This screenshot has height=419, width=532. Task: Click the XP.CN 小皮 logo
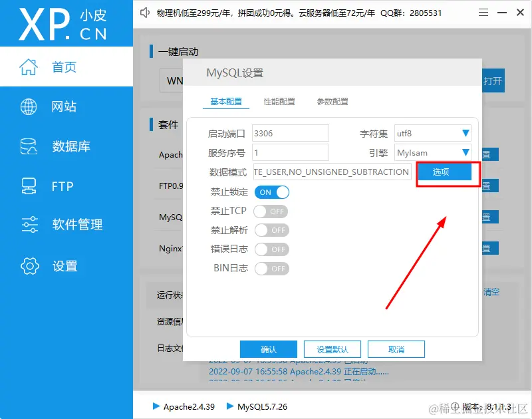click(63, 24)
